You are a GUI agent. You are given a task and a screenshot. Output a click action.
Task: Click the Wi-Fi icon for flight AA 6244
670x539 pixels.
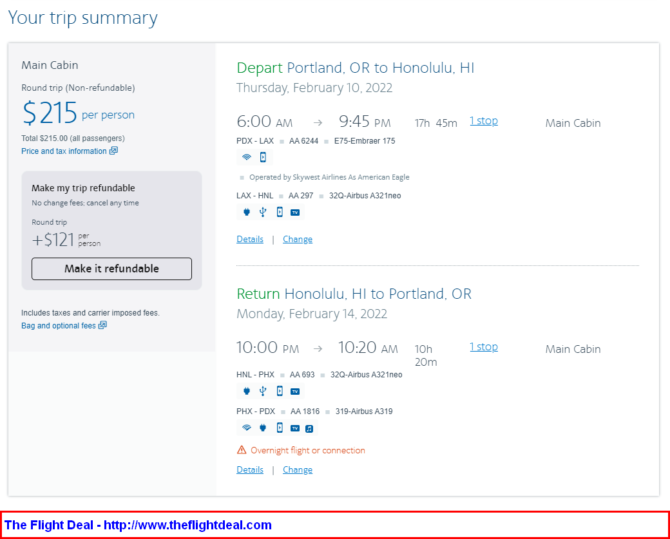point(246,157)
